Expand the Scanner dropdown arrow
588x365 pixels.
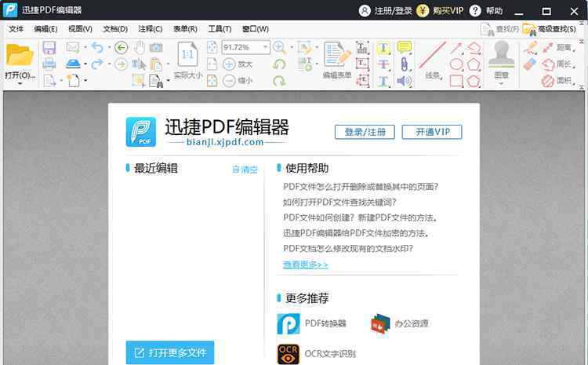click(x=85, y=64)
